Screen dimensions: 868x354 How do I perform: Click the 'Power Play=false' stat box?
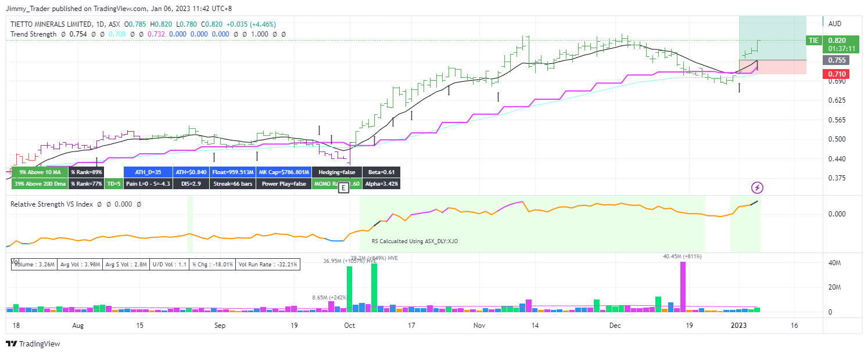283,183
